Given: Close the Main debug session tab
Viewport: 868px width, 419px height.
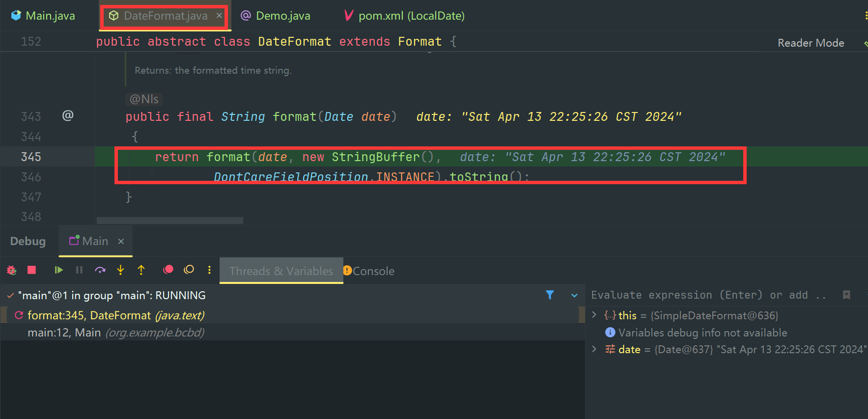Looking at the screenshot, I should coord(121,241).
